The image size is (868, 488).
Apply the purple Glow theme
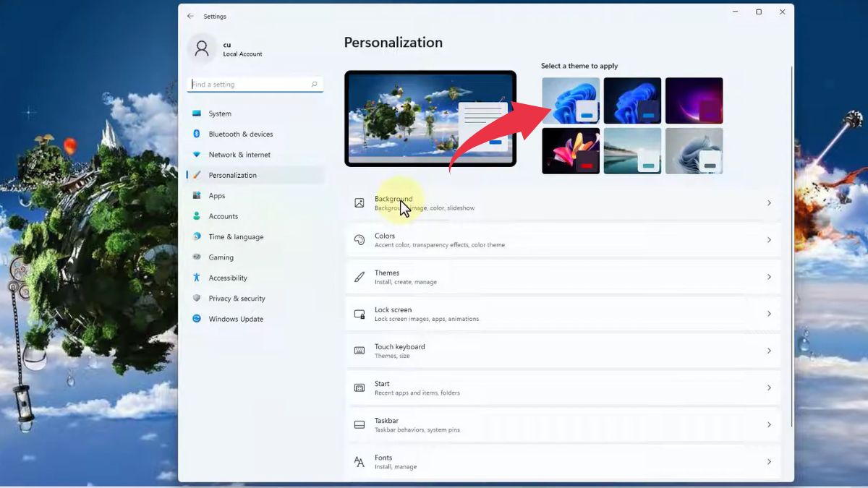(694, 100)
